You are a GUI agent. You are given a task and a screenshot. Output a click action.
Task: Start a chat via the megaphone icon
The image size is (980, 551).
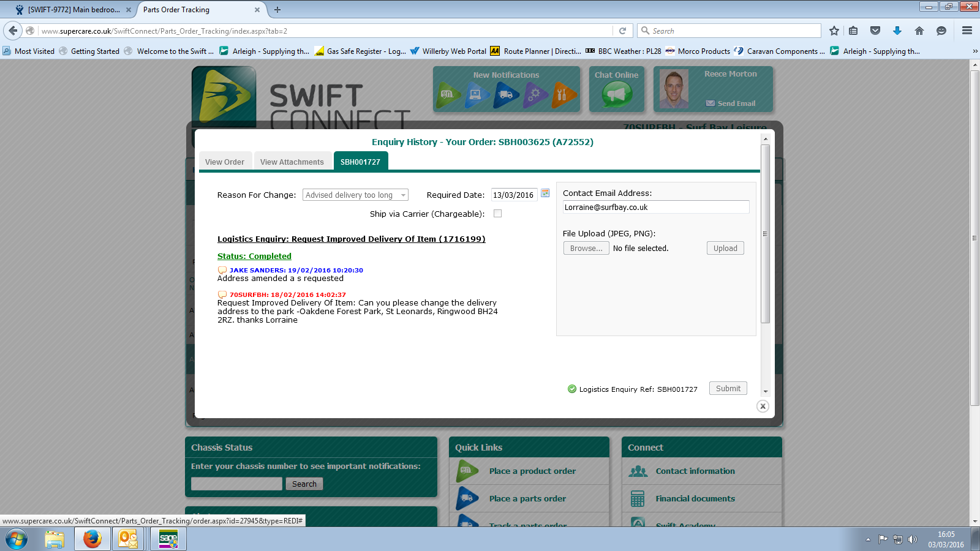tap(617, 95)
